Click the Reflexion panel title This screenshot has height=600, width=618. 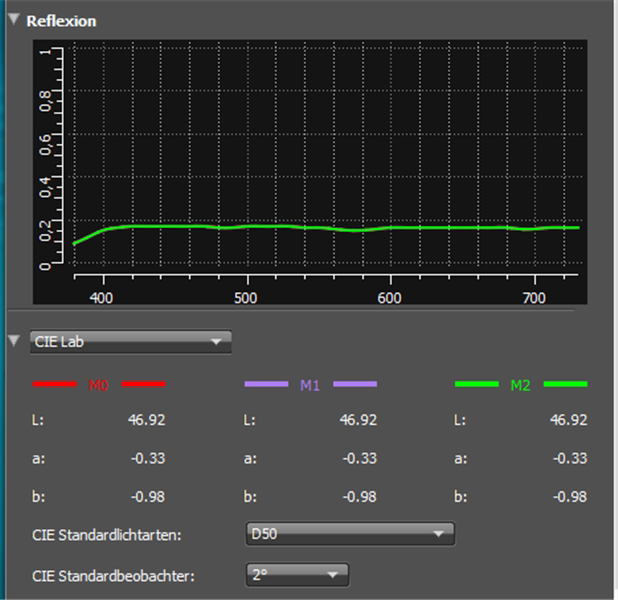(61, 21)
